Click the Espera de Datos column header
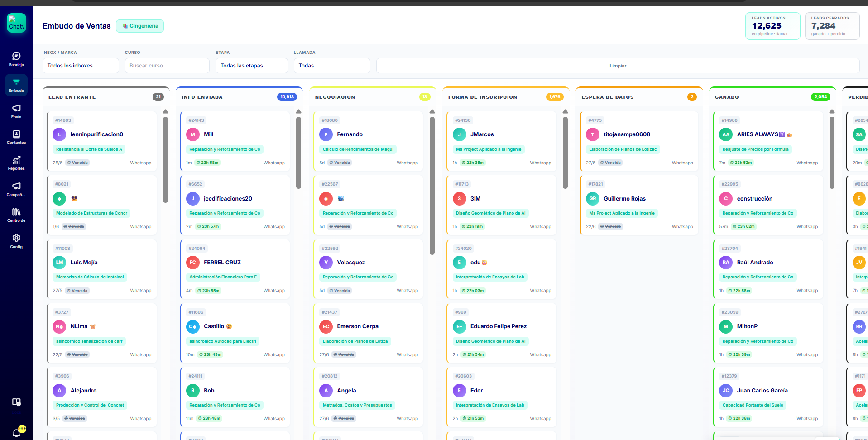The width and height of the screenshot is (868, 440). coord(639,97)
